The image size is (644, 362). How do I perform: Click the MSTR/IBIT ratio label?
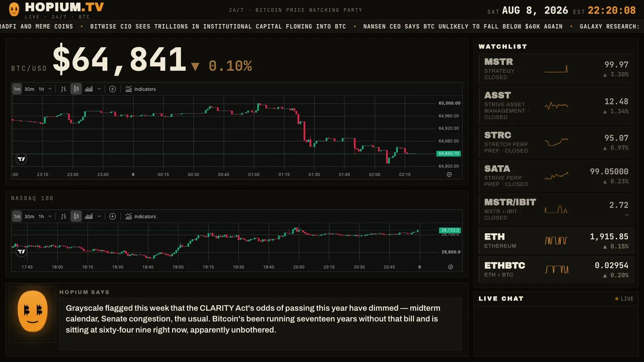pyautogui.click(x=510, y=202)
